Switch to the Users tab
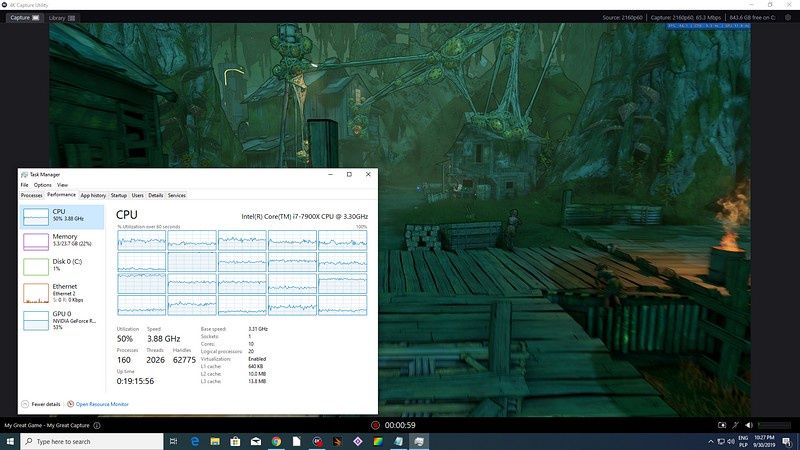This screenshot has width=800, height=450. 138,195
